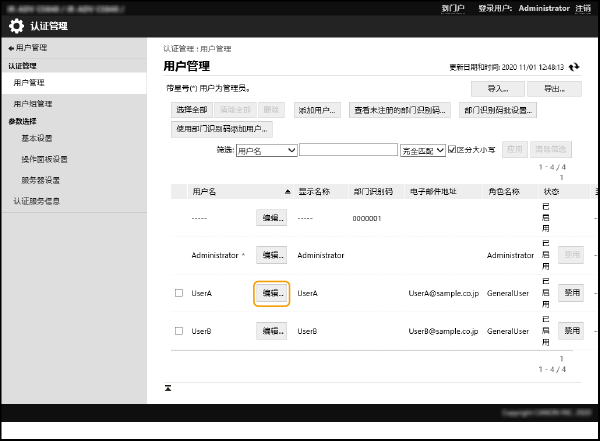The width and height of the screenshot is (600, 441).
Task: Click the sort arrow in the 用户名 column header
Action: pos(288,190)
